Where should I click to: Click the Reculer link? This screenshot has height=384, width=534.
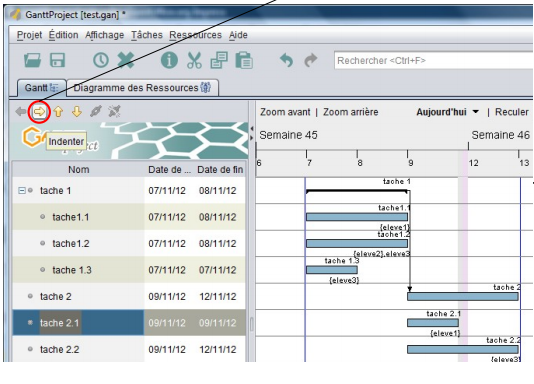pyautogui.click(x=512, y=112)
